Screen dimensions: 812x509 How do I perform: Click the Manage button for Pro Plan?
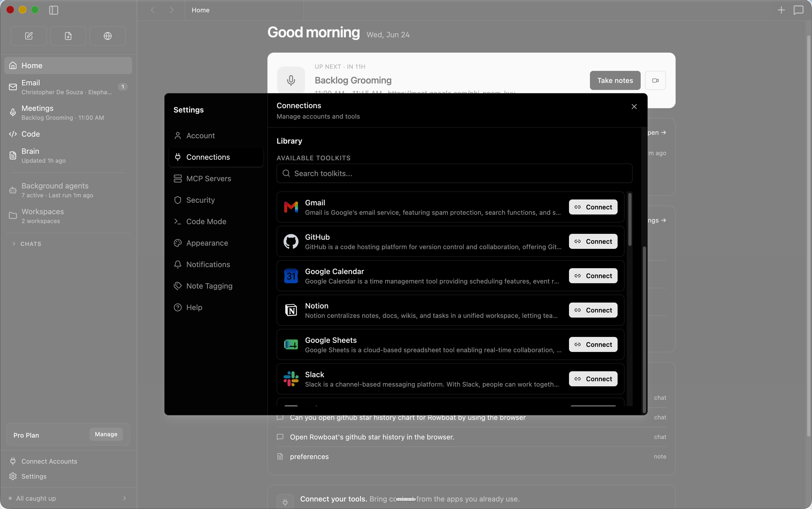click(106, 434)
